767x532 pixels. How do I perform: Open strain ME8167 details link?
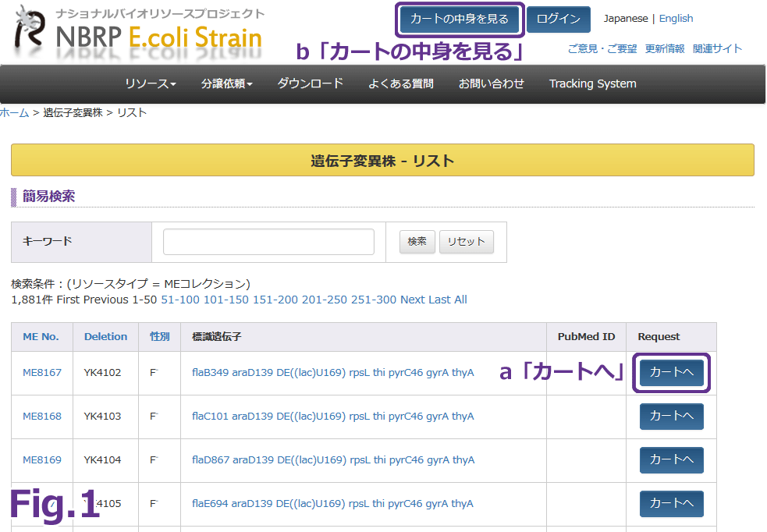point(42,373)
